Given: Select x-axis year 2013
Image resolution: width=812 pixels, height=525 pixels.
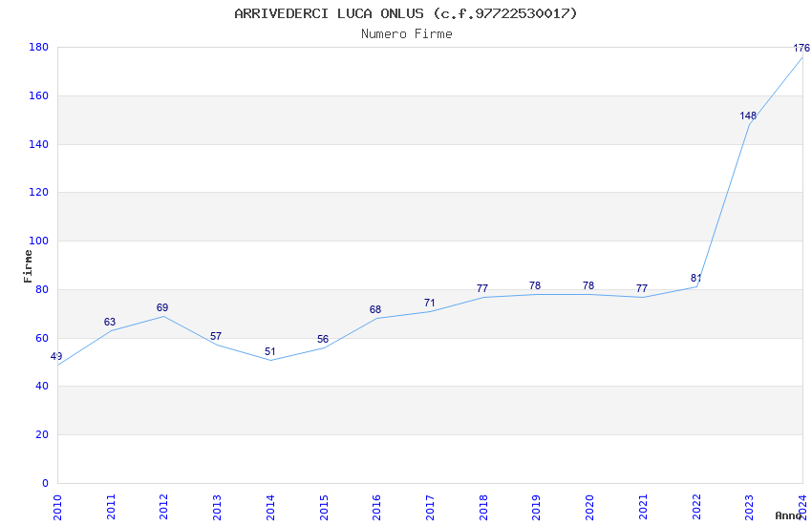Looking at the screenshot, I should pos(217,508).
